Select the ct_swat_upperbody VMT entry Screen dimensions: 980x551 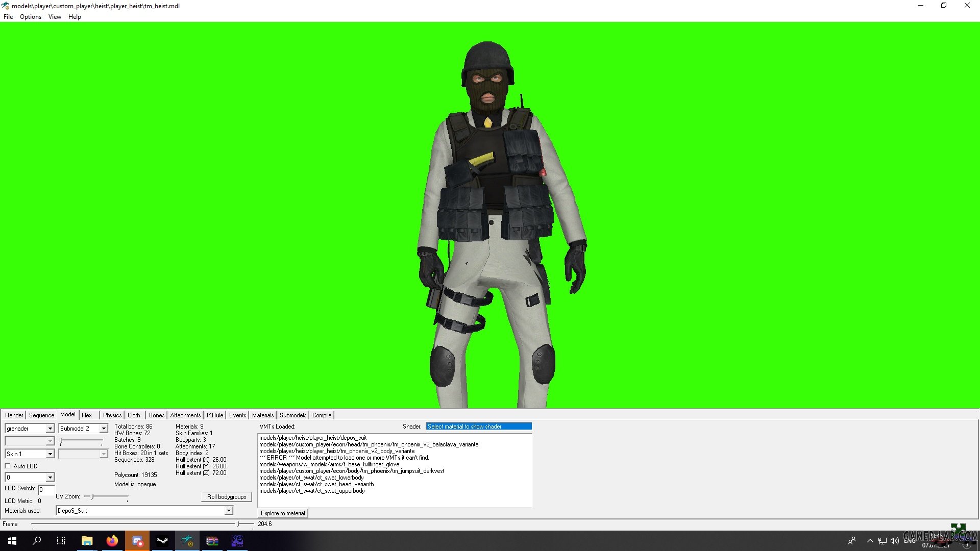point(312,491)
